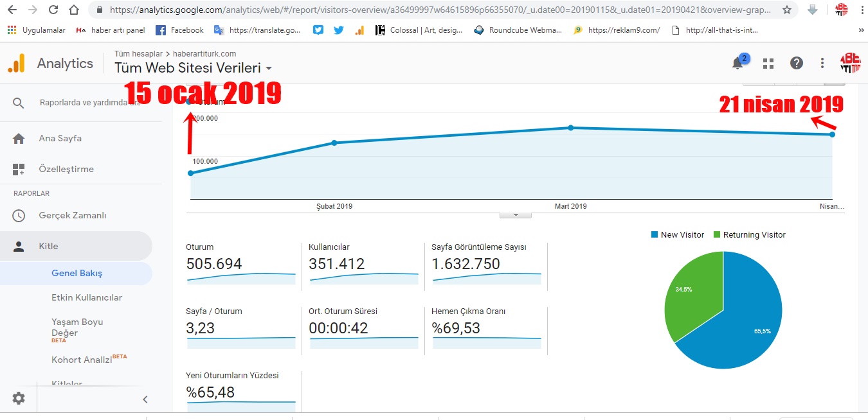The image size is (868, 420).
Task: Bookmark this page with star icon
Action: coord(787,10)
